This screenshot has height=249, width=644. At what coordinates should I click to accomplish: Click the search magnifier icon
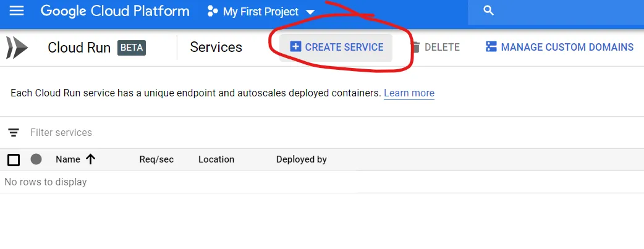[x=488, y=11]
